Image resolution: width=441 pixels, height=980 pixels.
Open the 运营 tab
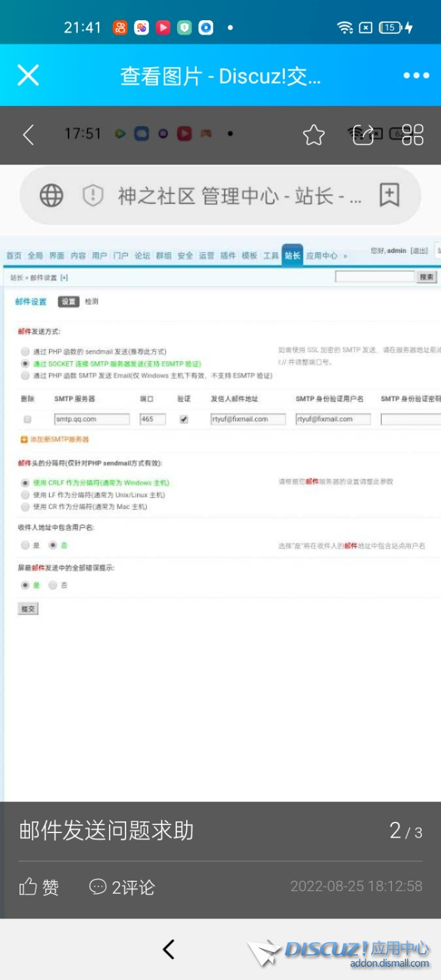pos(206,255)
